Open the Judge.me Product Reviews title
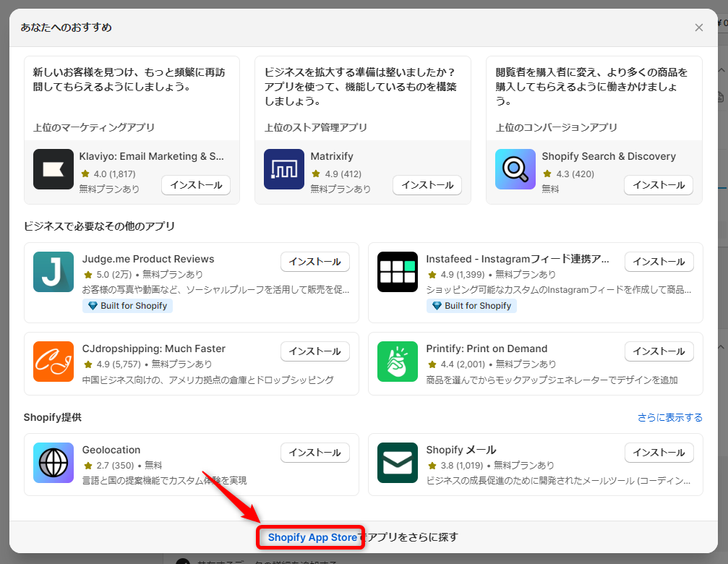The width and height of the screenshot is (728, 564). [x=148, y=259]
